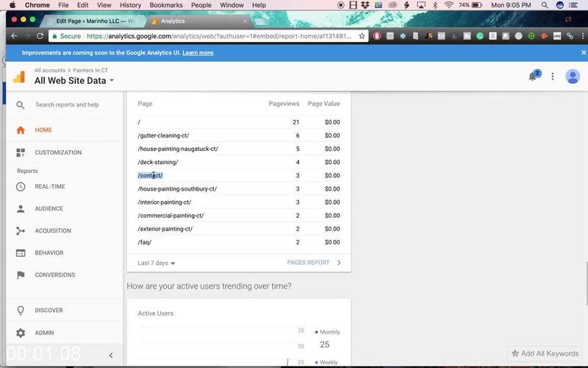The height and width of the screenshot is (368, 588).
Task: Click the /deck-staining/ page row
Action: click(238, 162)
